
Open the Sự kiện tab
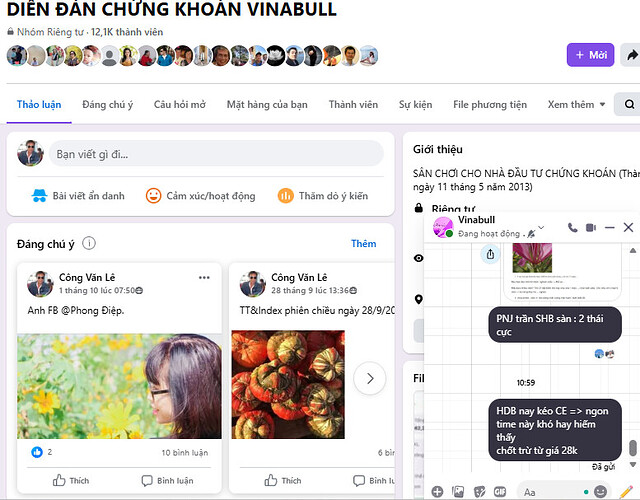(415, 105)
